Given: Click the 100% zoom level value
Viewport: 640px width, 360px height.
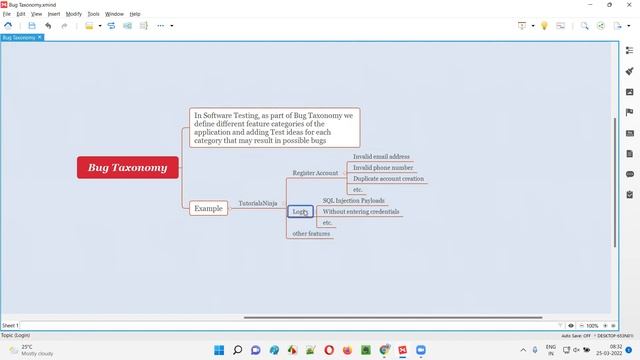Looking at the screenshot, I should coord(592,326).
